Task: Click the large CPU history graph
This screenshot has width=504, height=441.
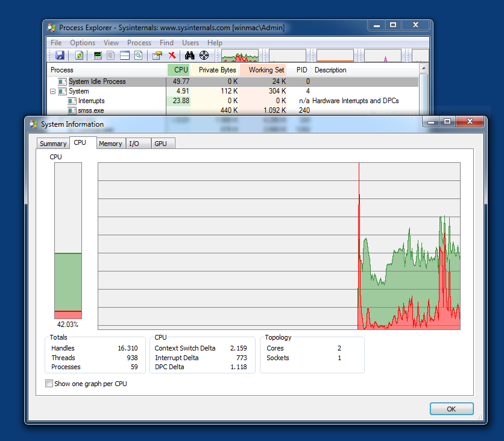Action: tap(279, 246)
